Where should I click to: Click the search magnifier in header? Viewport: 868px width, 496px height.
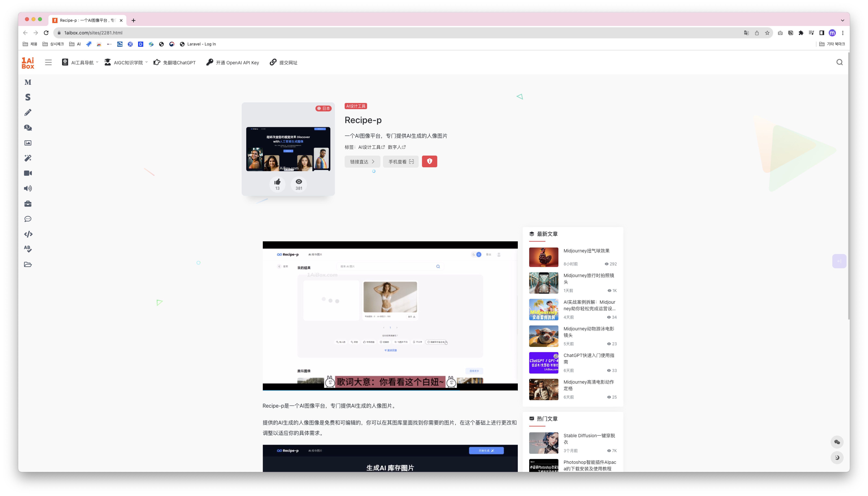pos(839,62)
